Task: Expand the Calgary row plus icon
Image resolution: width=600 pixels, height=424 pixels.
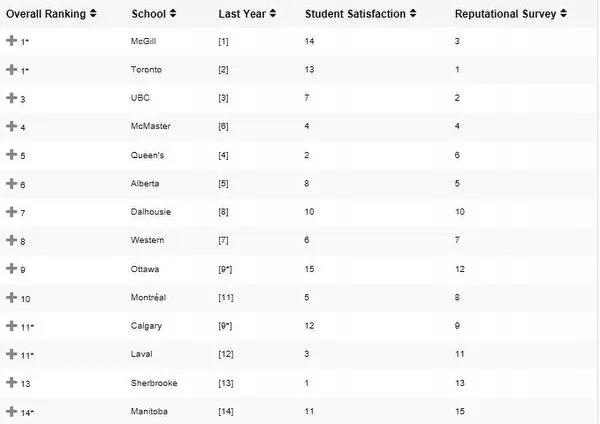Action: tap(11, 326)
